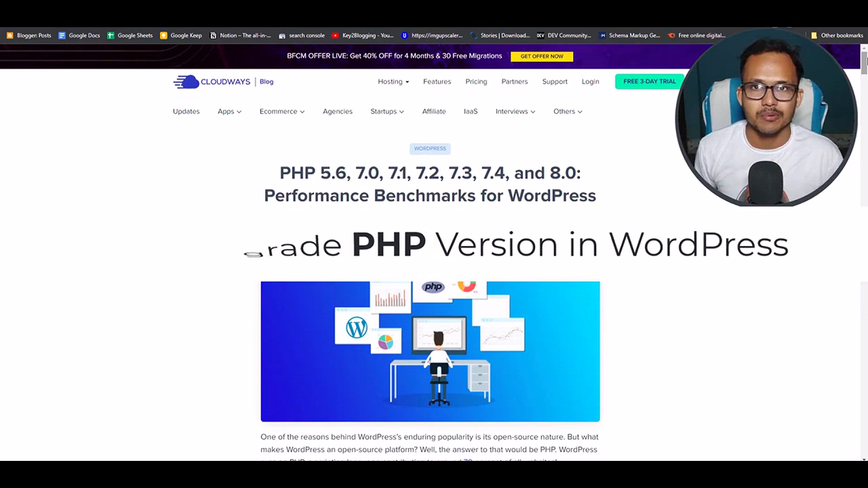This screenshot has width=868, height=488.
Task: Click FREE 3-DAY TRIAL button
Action: click(649, 81)
